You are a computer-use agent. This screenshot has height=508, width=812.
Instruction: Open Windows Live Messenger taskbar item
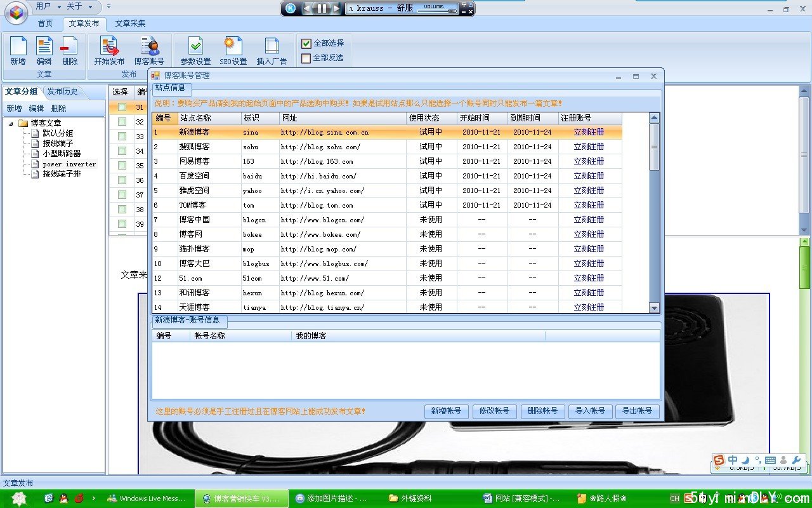[147, 498]
